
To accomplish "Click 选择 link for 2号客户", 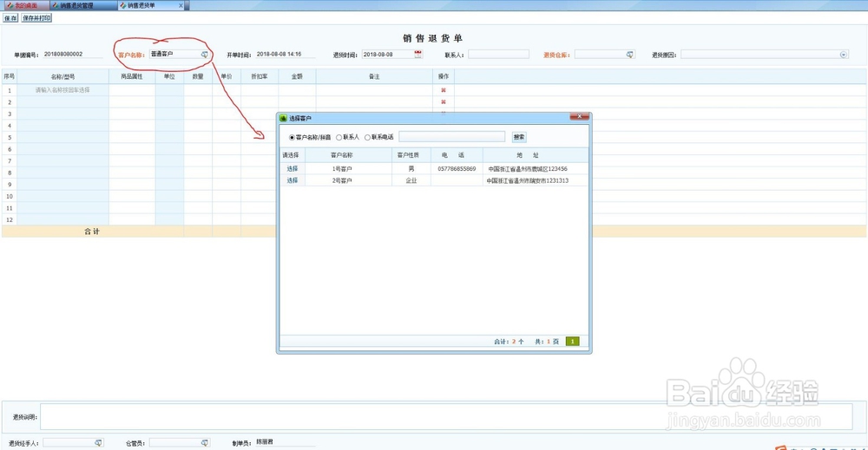I will pos(293,180).
